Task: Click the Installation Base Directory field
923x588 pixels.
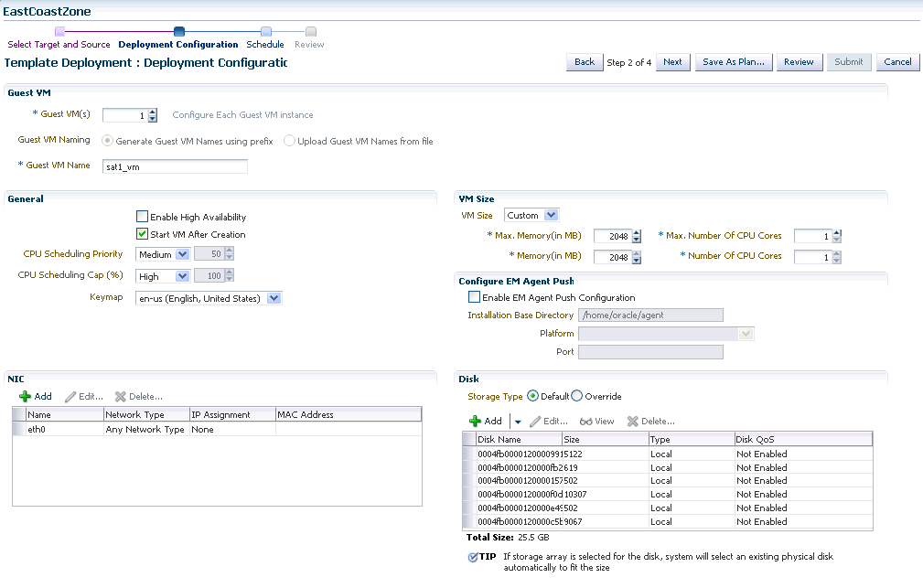Action: click(x=650, y=315)
